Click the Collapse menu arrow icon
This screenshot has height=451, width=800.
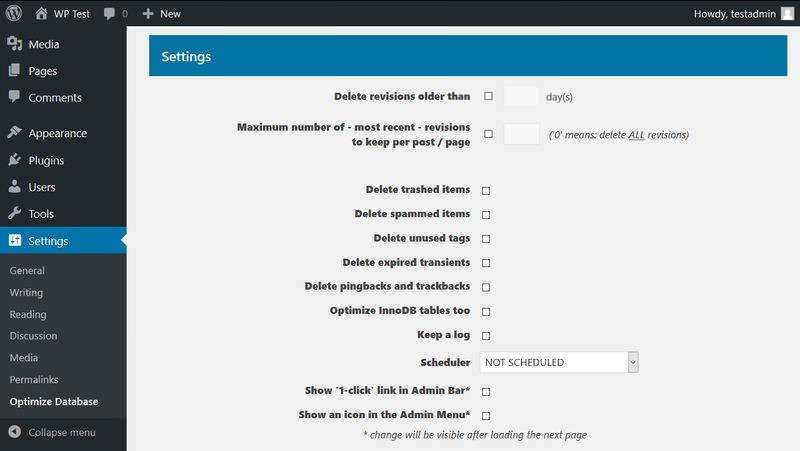(15, 432)
